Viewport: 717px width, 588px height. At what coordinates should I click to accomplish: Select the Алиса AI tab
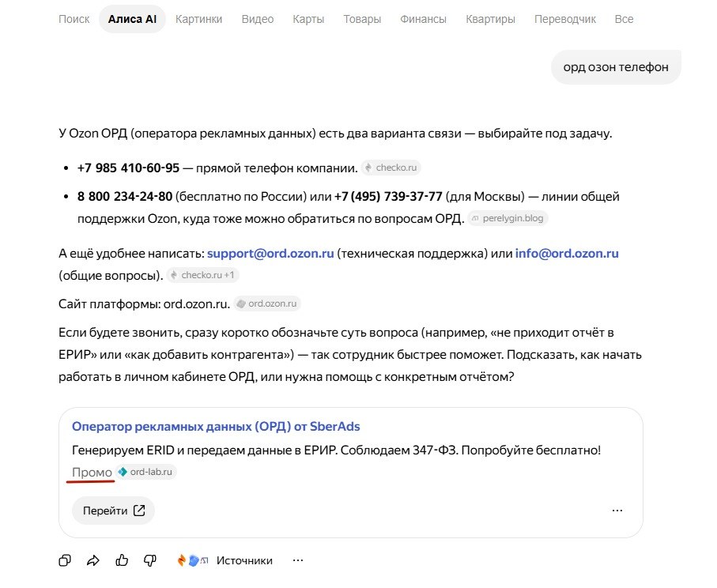pyautogui.click(x=132, y=19)
